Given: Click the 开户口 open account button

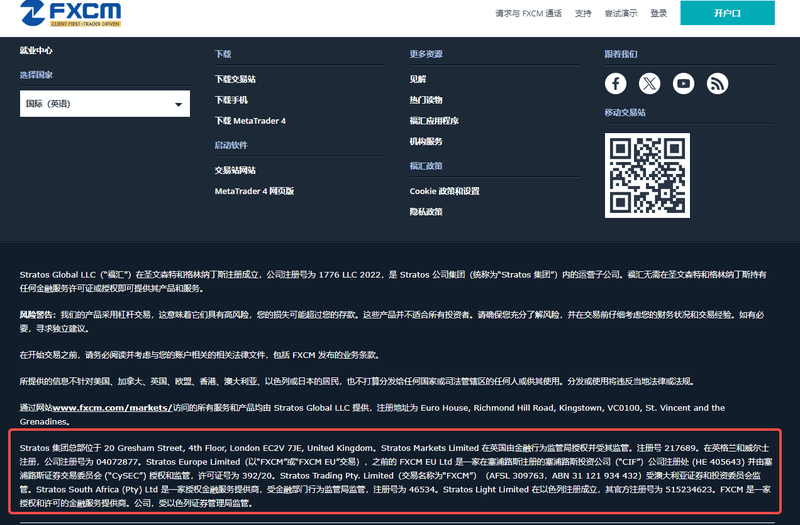Looking at the screenshot, I should tap(727, 13).
